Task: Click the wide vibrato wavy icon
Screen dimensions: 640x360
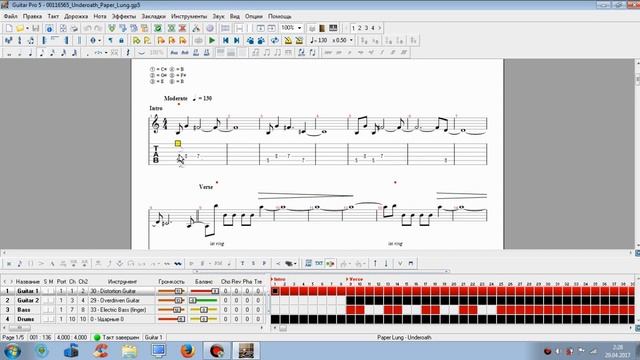Action: (x=178, y=264)
